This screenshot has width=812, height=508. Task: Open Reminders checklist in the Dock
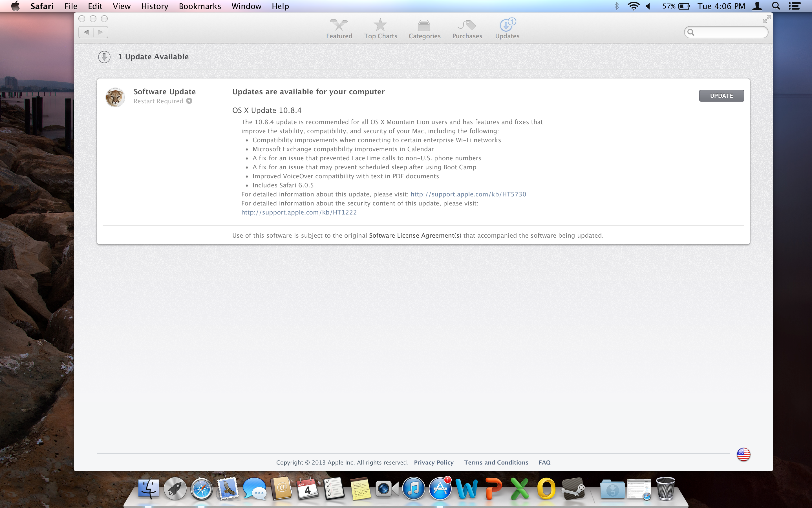coord(334,489)
